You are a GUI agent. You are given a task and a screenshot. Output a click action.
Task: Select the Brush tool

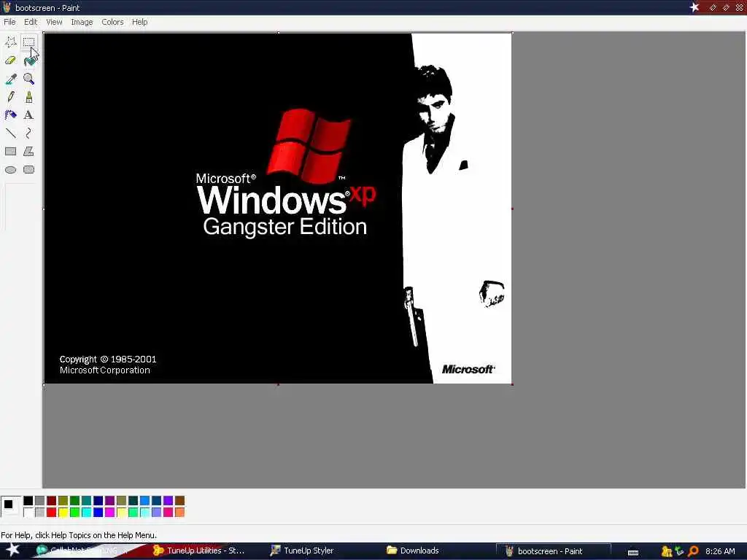(28, 97)
